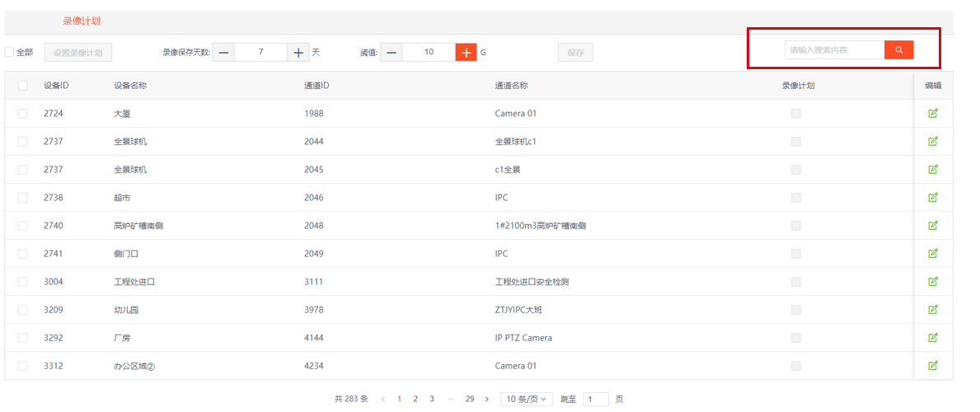Click device name 侧门口
The image size is (980, 412).
(x=125, y=254)
